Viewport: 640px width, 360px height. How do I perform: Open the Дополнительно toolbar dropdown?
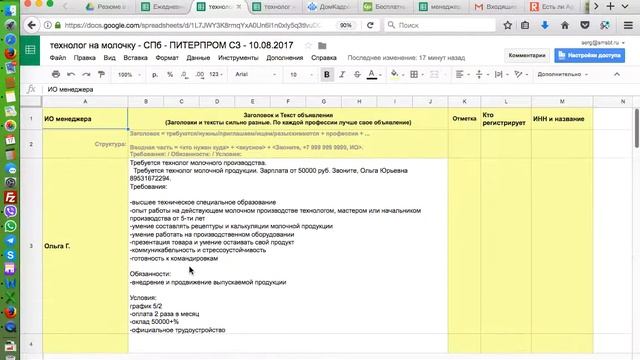click(x=562, y=74)
